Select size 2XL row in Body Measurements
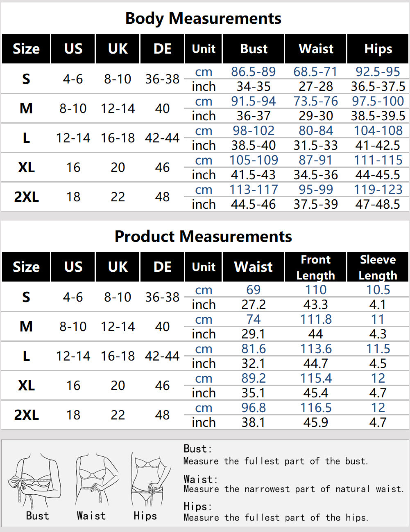The width and height of the screenshot is (410, 532). [26, 197]
